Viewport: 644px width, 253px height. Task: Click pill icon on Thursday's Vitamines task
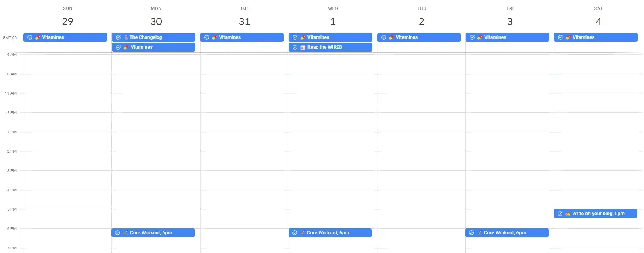coord(391,37)
